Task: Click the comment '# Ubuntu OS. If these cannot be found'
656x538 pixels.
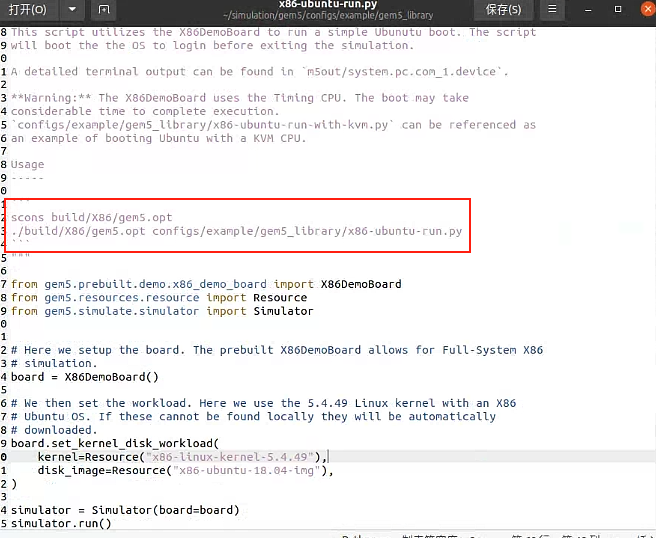Action: click(x=254, y=416)
